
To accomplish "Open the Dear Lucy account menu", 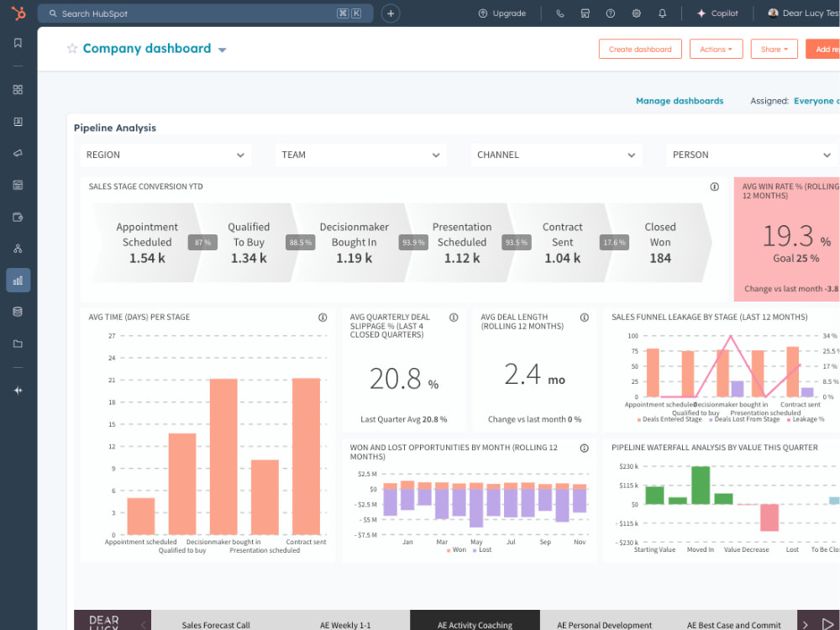I will pyautogui.click(x=804, y=13).
